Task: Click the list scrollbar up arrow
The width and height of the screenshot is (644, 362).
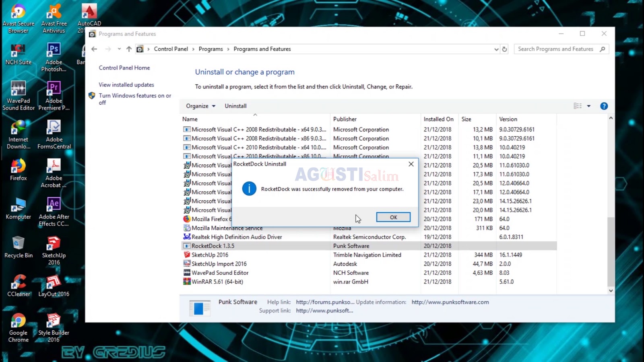Action: coord(611,118)
